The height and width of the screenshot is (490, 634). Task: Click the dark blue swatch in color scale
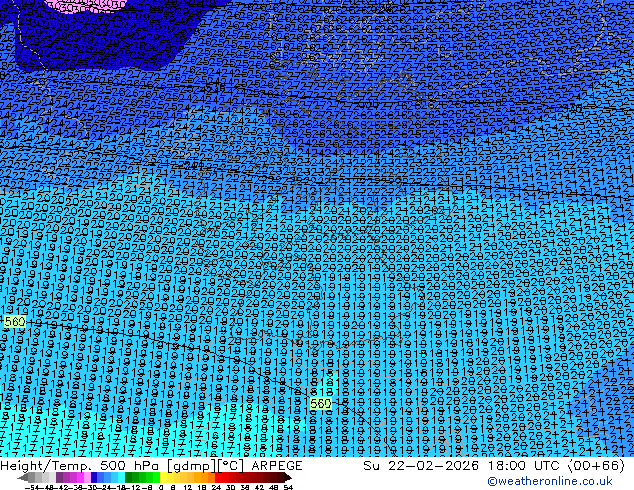click(x=94, y=478)
